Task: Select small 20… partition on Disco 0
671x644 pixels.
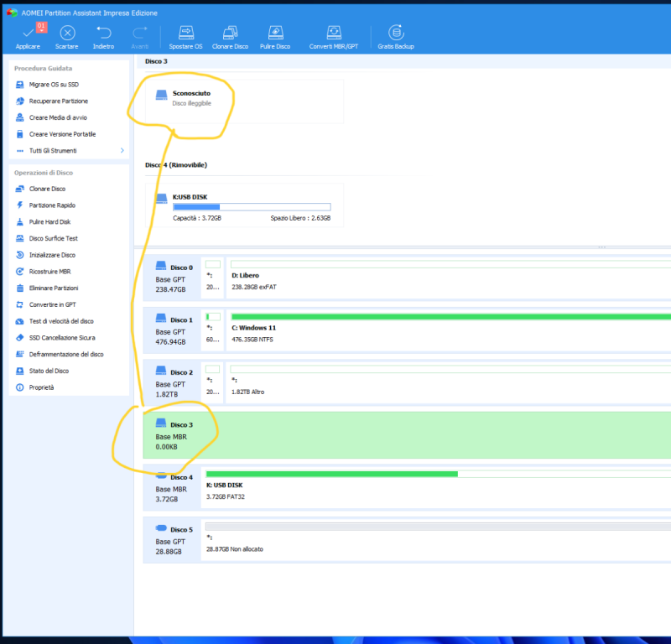Action: (x=213, y=278)
